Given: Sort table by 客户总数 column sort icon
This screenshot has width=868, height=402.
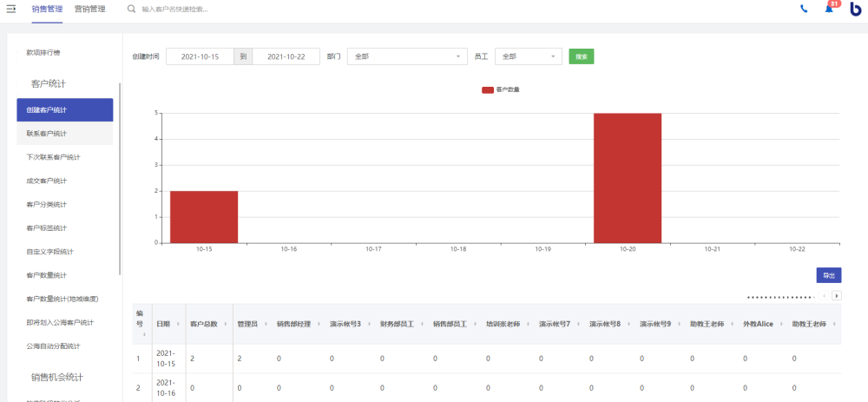Looking at the screenshot, I should (226, 323).
